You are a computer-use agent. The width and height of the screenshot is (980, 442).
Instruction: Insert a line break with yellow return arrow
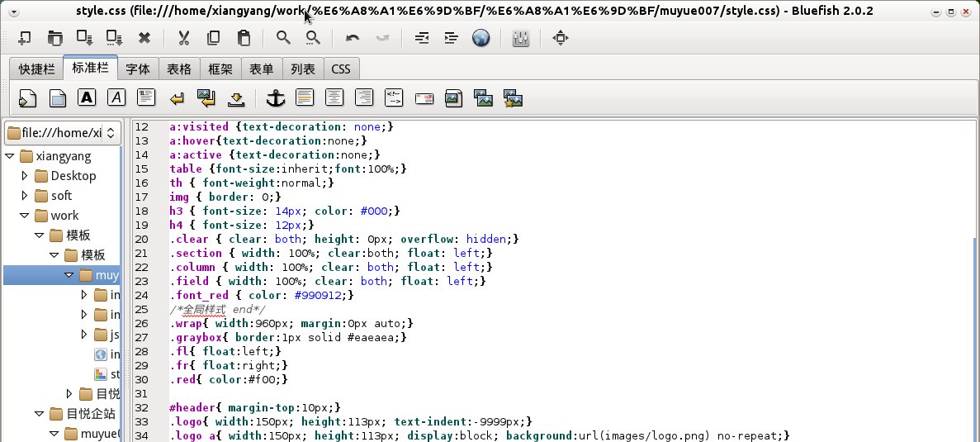click(177, 98)
